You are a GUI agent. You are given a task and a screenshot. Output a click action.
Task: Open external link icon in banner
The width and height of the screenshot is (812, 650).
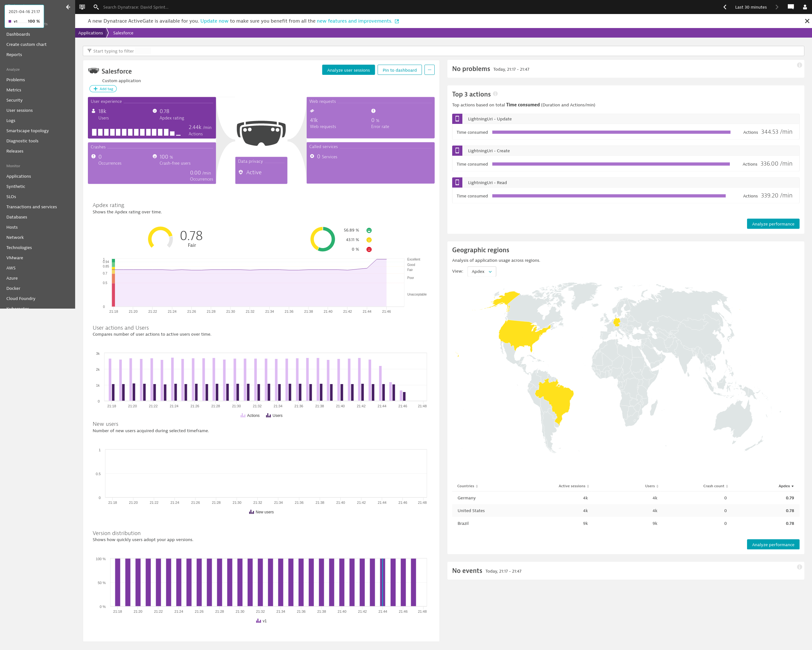coord(396,21)
